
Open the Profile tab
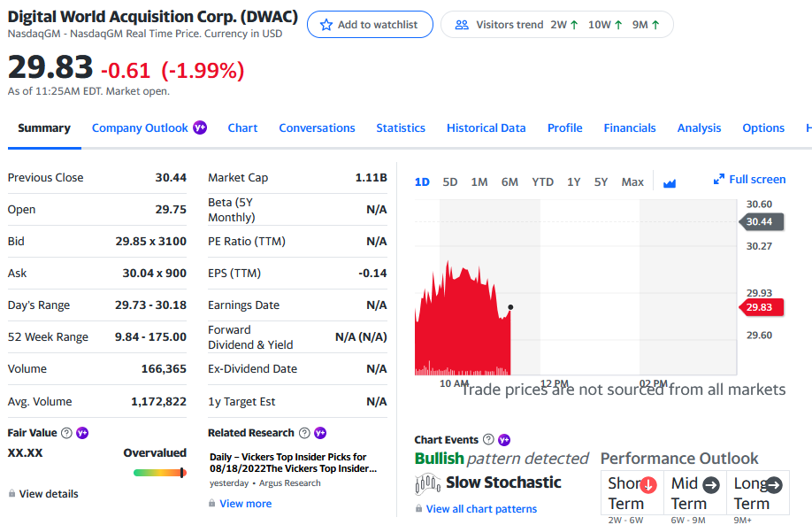click(565, 128)
